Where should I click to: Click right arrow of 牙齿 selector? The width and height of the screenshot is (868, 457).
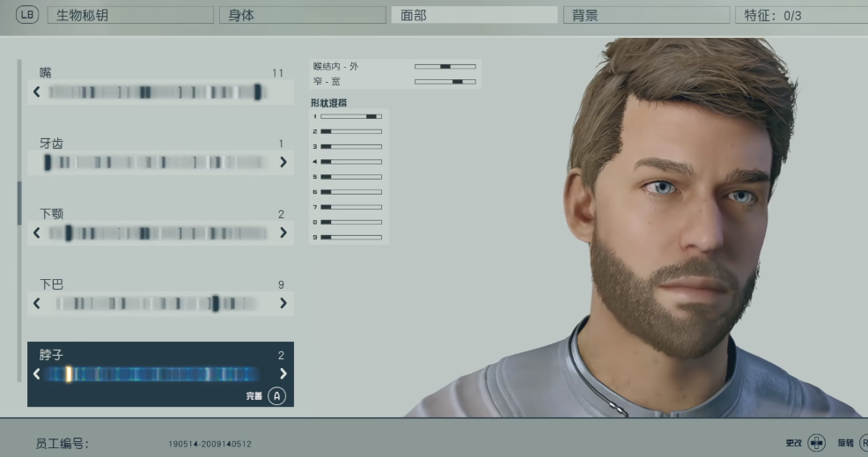pyautogui.click(x=283, y=162)
